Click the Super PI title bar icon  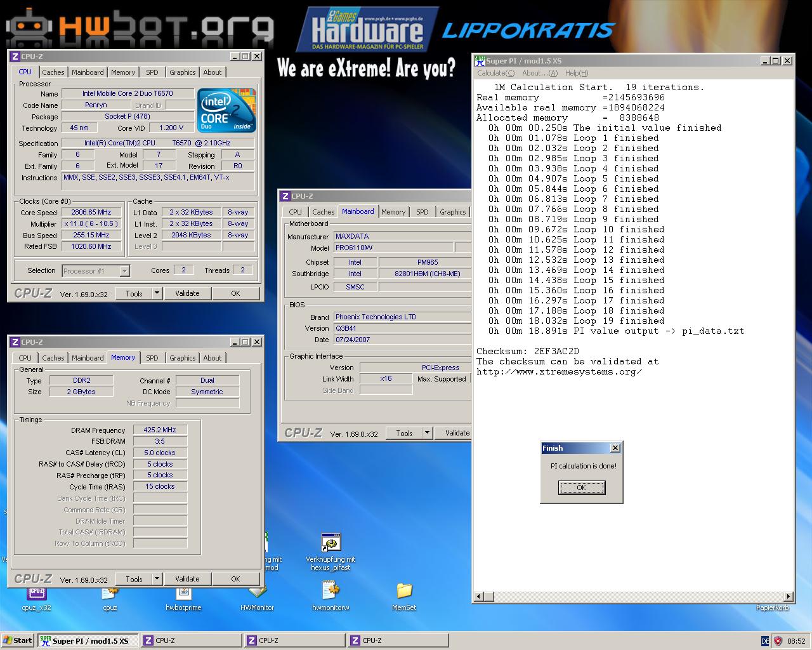coord(480,60)
